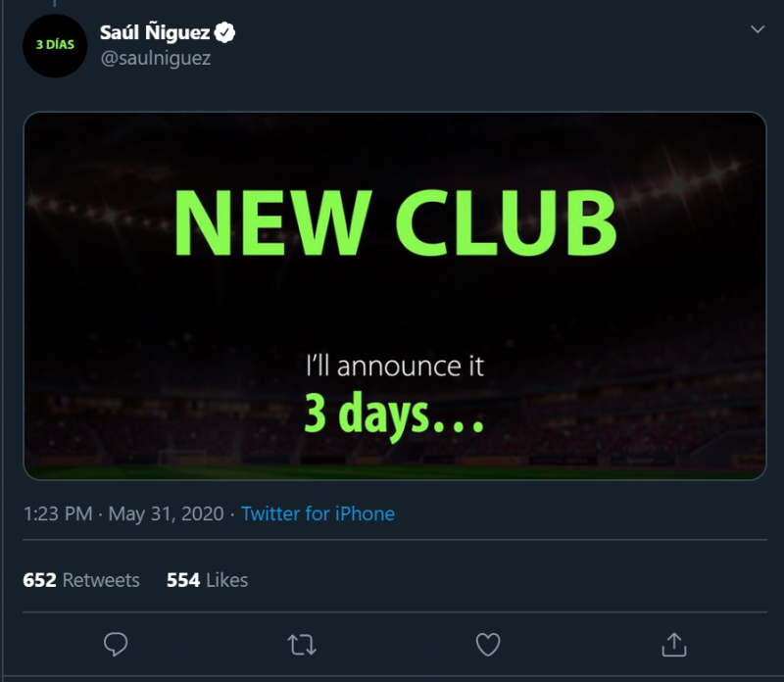Screen dimensions: 784x682
Task: Click the @saulniguez handle
Action: coord(156,58)
